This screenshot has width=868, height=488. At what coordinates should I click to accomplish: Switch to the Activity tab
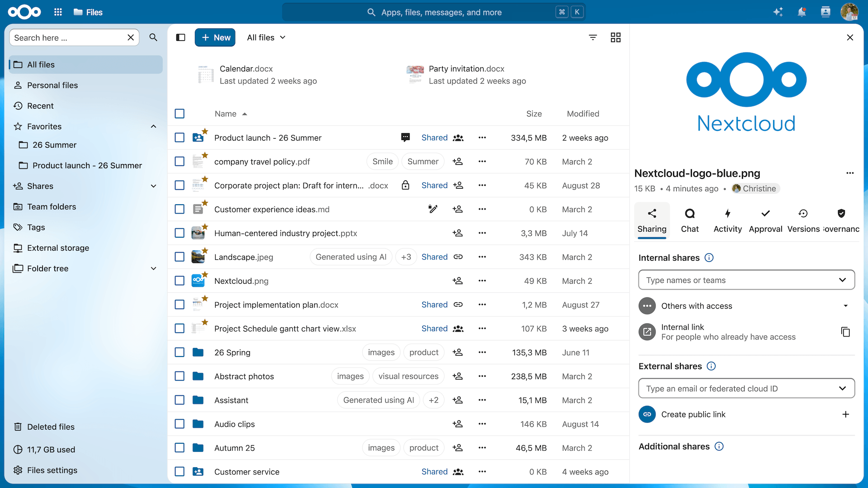[727, 221]
